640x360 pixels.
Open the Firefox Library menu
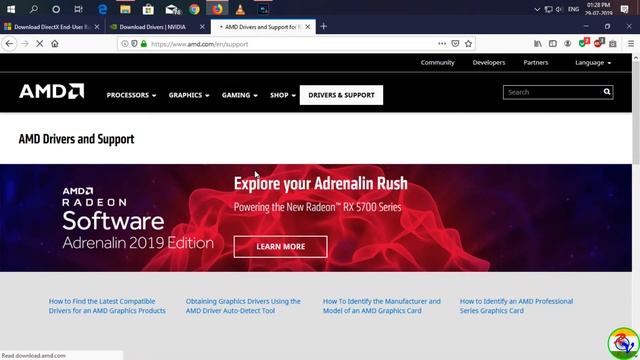tap(538, 44)
